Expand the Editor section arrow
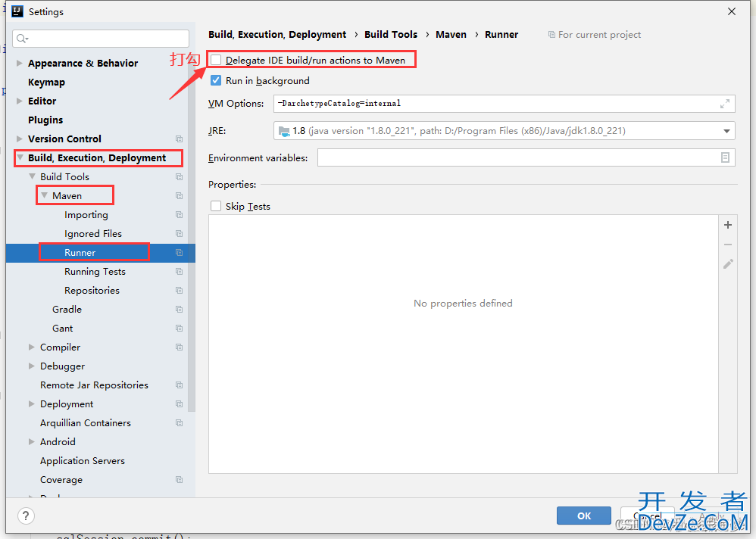Viewport: 756px width, 539px height. point(19,101)
